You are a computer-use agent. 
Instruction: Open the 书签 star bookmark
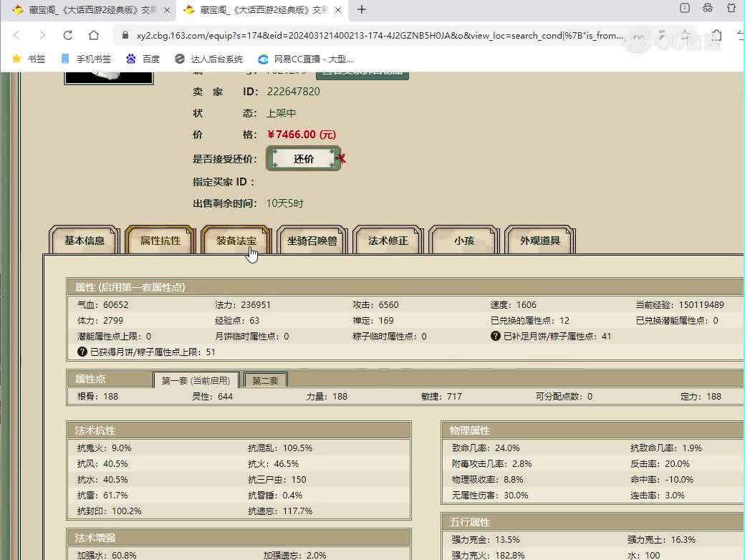(x=28, y=59)
